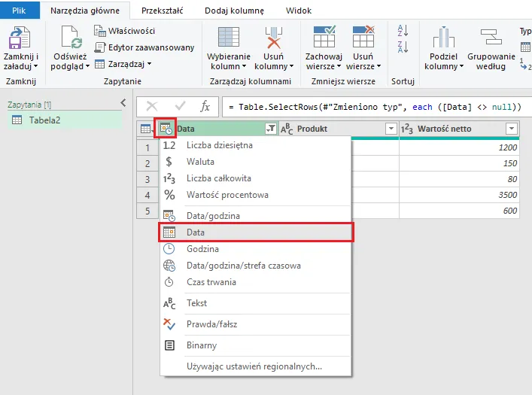Click the Odśwież podgląd icon

(x=71, y=38)
